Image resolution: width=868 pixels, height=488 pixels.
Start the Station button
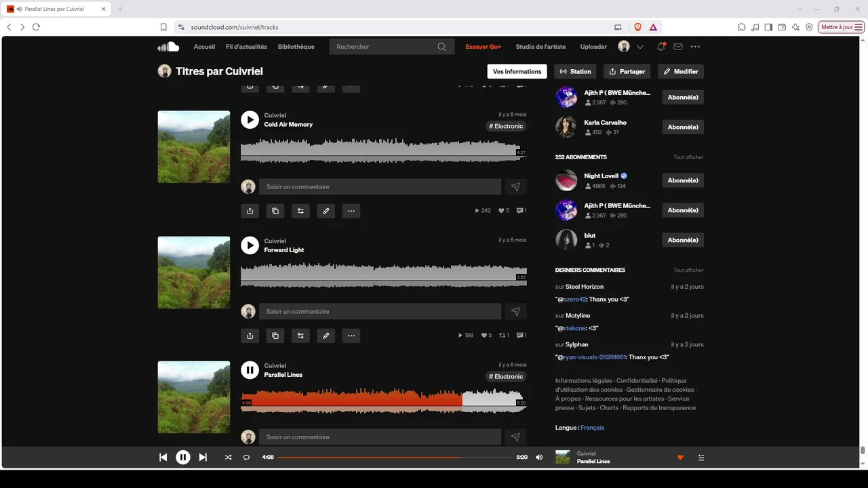pos(575,71)
